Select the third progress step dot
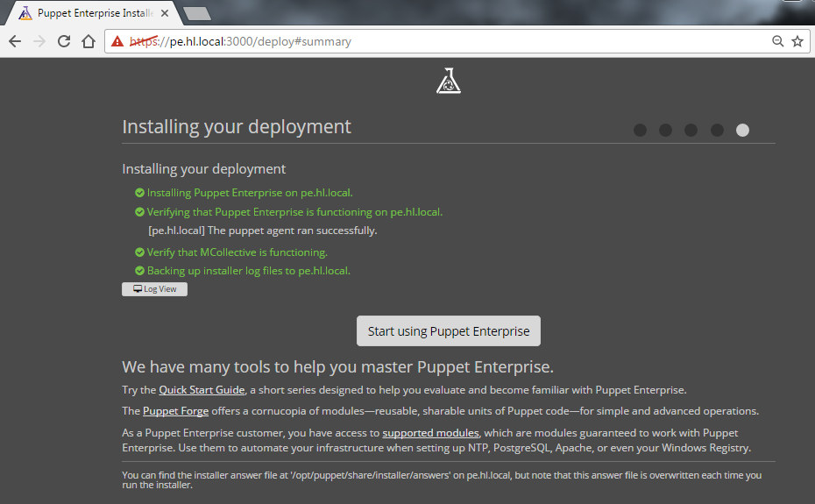The width and height of the screenshot is (815, 504). 691,130
